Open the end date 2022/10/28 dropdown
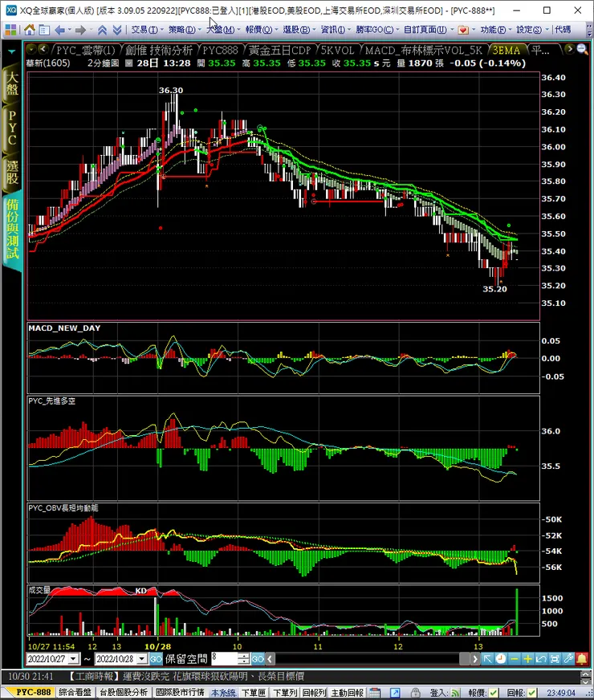This screenshot has width=594, height=700. [142, 658]
